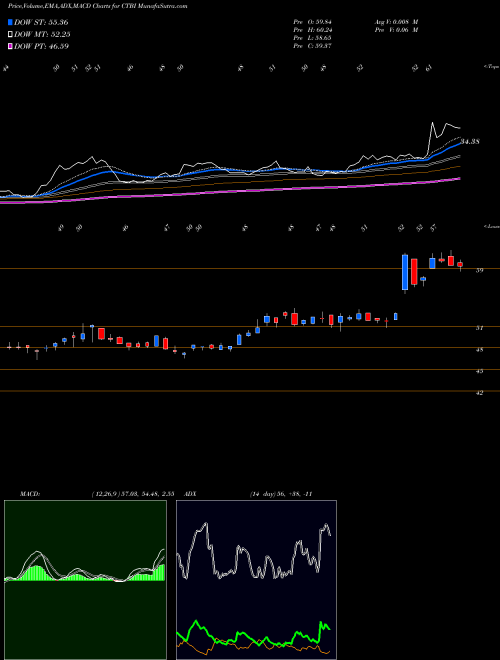Open the ADX indicator chart panel
500x660 pixels.
tap(256, 580)
